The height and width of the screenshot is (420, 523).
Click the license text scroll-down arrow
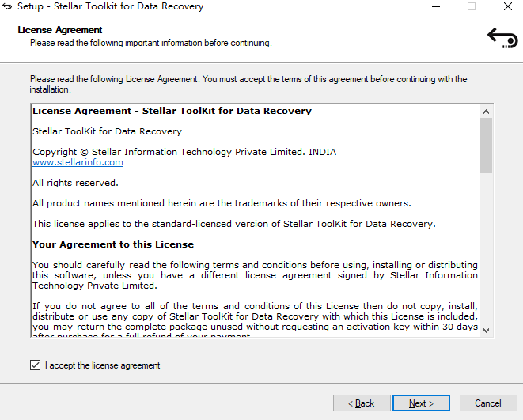[486, 330]
